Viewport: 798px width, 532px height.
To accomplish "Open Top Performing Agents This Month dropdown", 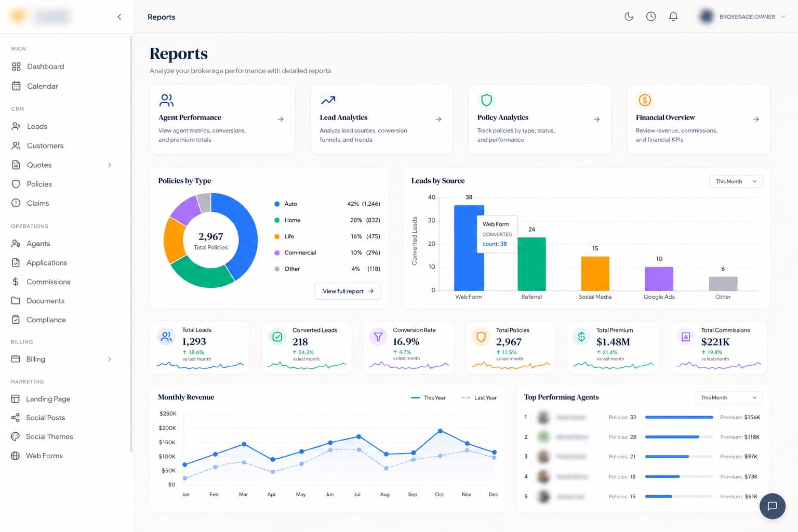I will click(728, 397).
